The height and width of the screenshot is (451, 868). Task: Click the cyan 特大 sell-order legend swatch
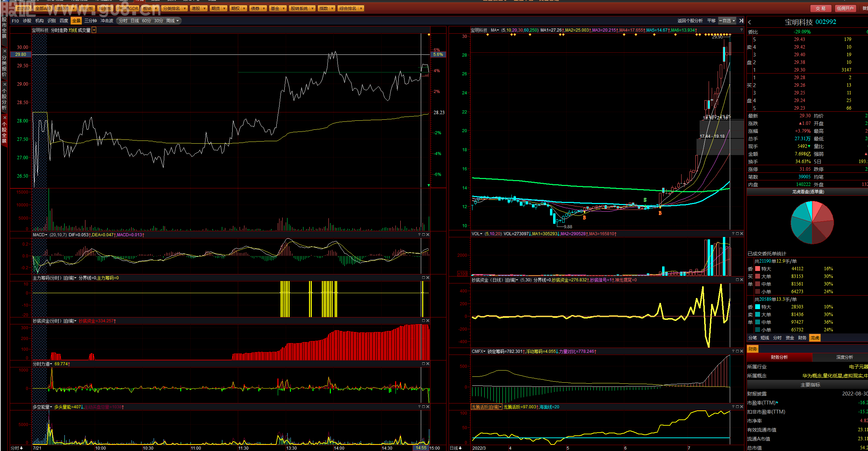pos(758,307)
